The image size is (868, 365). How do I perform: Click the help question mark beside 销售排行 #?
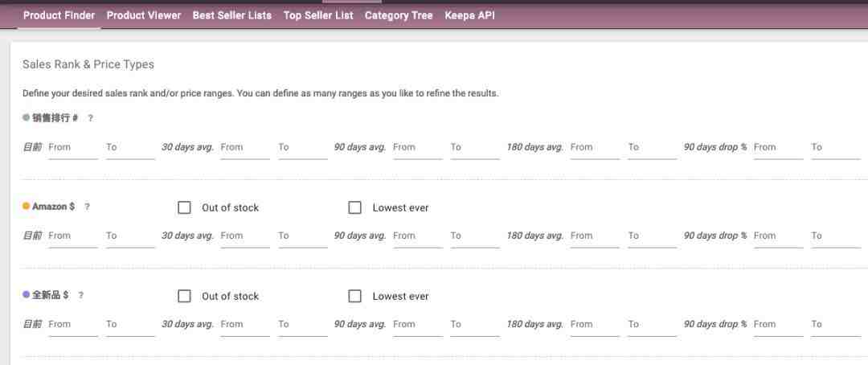90,118
